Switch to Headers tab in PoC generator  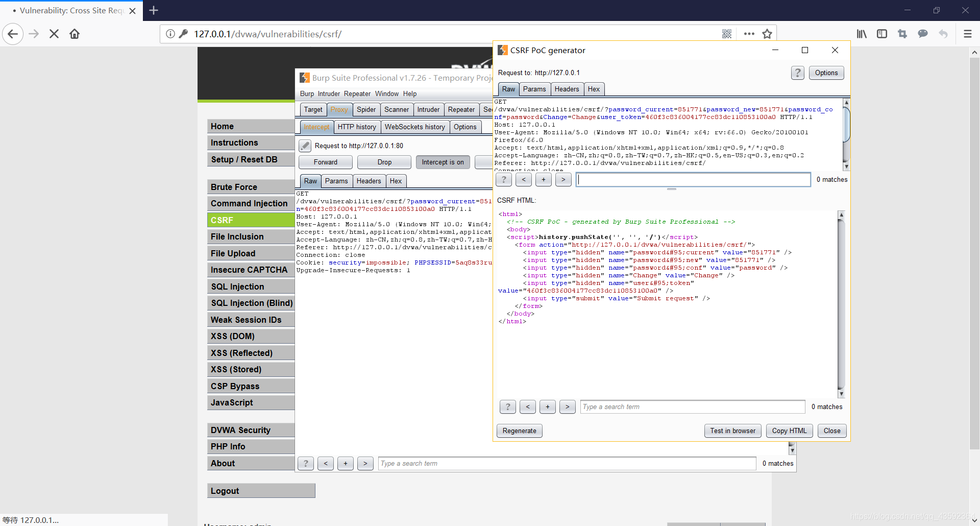tap(567, 89)
